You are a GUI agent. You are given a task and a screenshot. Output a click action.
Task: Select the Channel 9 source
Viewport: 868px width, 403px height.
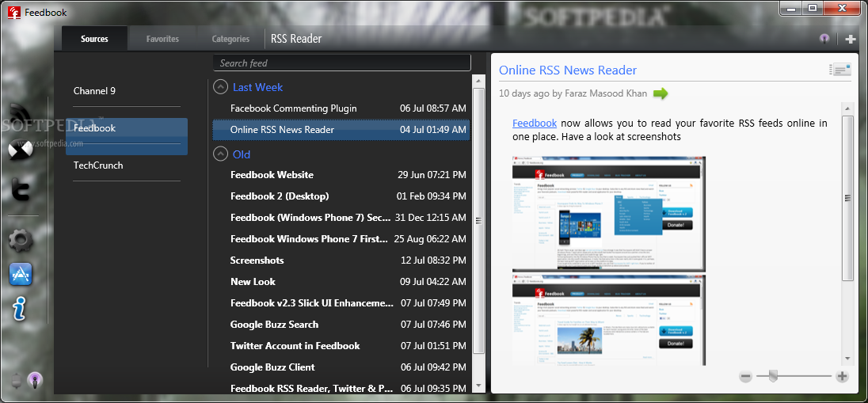(x=127, y=91)
